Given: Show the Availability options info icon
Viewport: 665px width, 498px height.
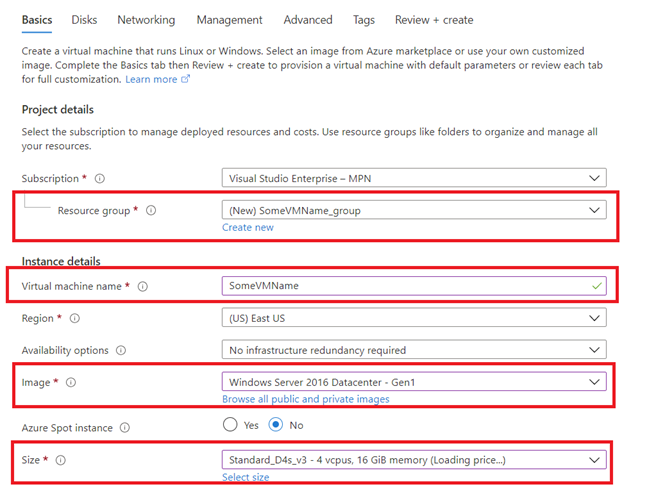Looking at the screenshot, I should pyautogui.click(x=121, y=350).
